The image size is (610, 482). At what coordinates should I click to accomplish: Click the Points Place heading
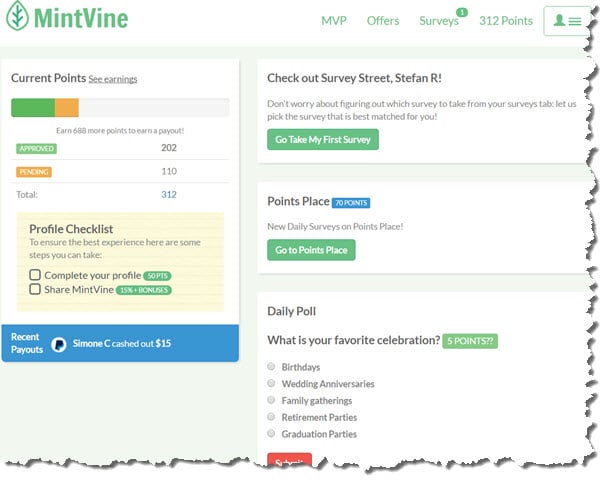[x=298, y=202]
